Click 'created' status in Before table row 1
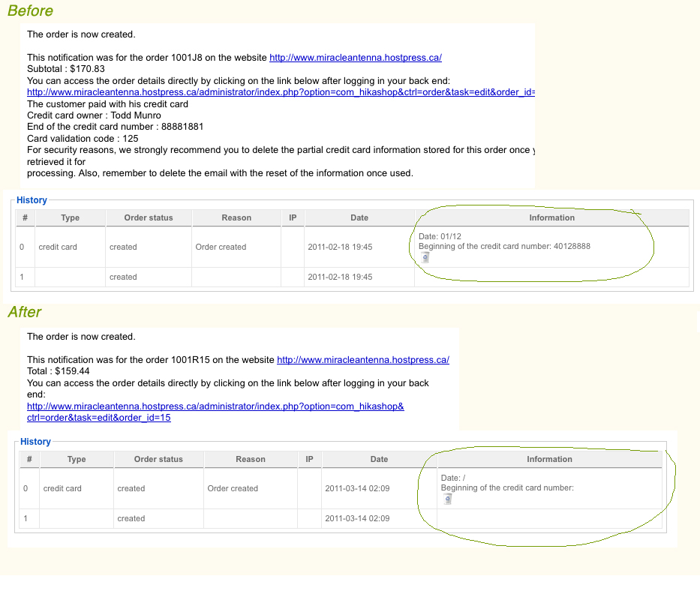 [x=123, y=277]
